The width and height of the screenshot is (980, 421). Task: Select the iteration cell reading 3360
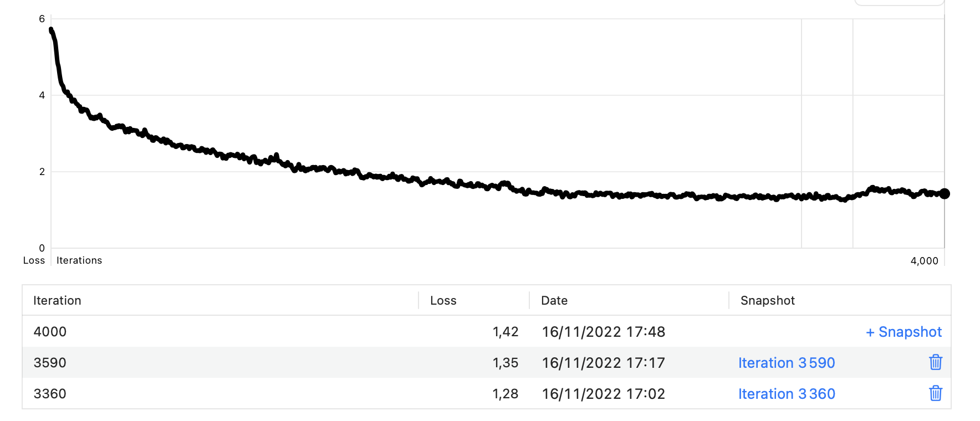pyautogui.click(x=50, y=394)
